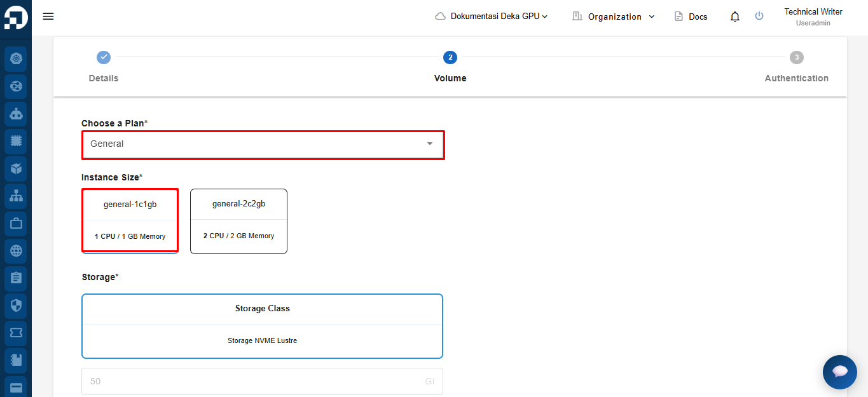
Task: Select the Storage NVME Lustre class
Action: 262,326
